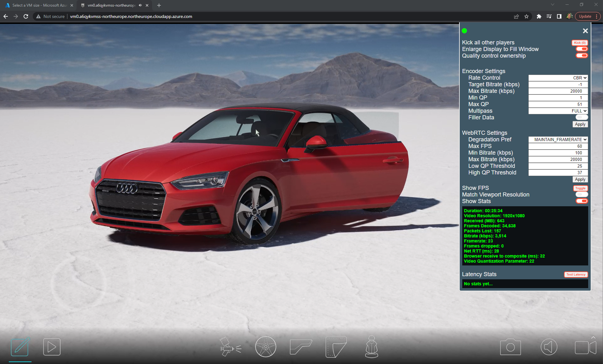Open media control icon in toolbar
The height and width of the screenshot is (364, 603).
point(549,16)
